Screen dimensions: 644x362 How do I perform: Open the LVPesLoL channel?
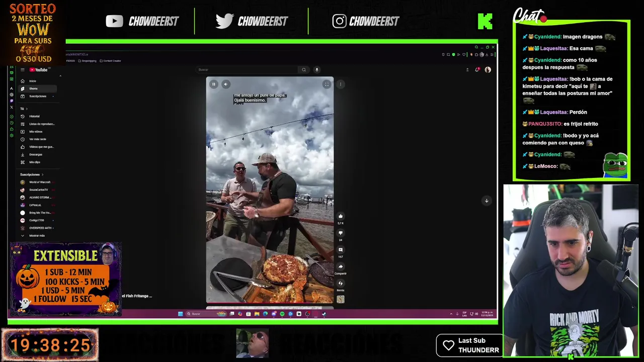37,205
